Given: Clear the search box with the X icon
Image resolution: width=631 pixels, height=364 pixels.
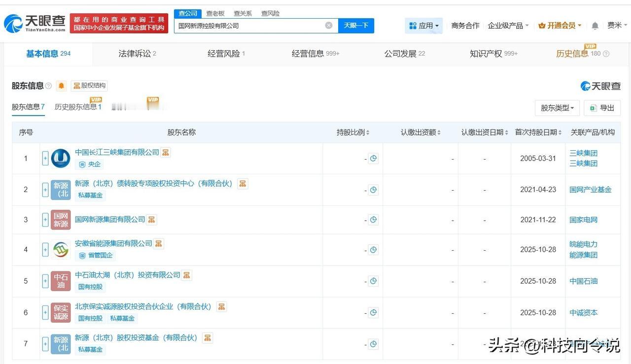Looking at the screenshot, I should click(x=329, y=26).
